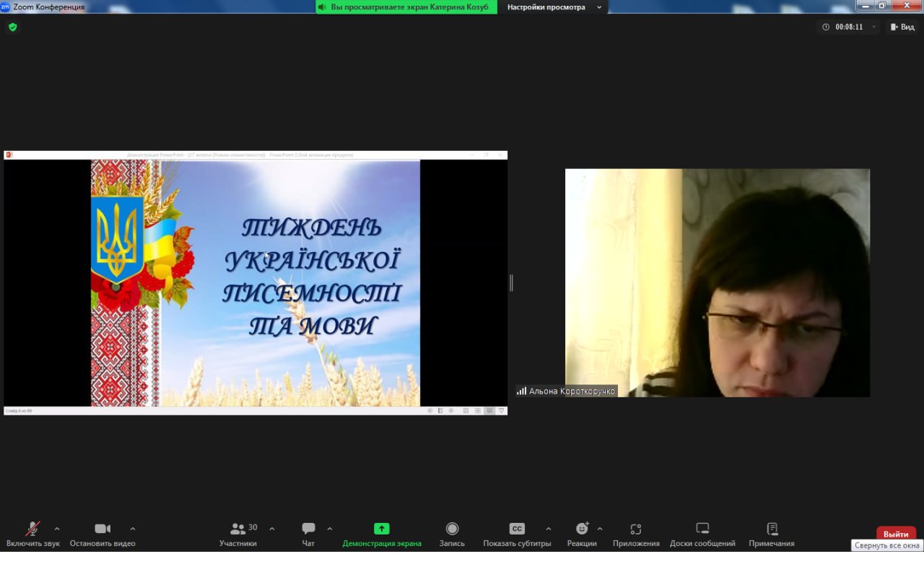Screen dimensions: 924x580
Task: Click the divider handle between shared screen and video
Action: 511,283
